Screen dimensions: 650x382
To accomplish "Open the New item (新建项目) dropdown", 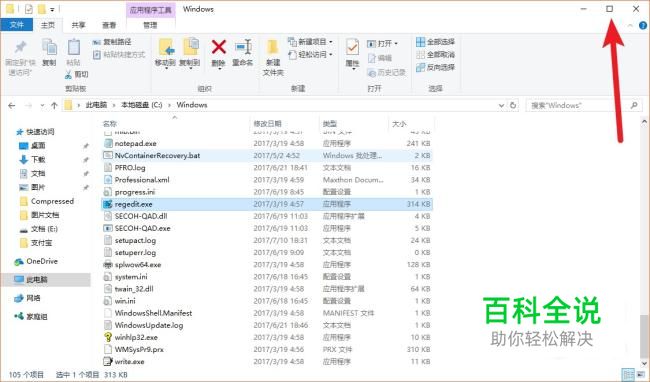I will (x=310, y=42).
